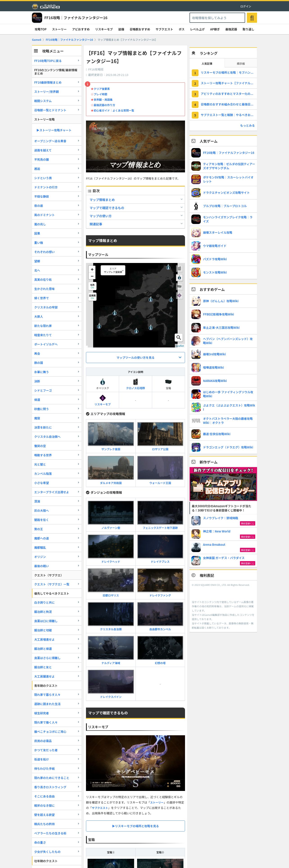Screen dimensions: 289x868
Task: Expand the 関連記事 contents entry
Action: (135, 224)
